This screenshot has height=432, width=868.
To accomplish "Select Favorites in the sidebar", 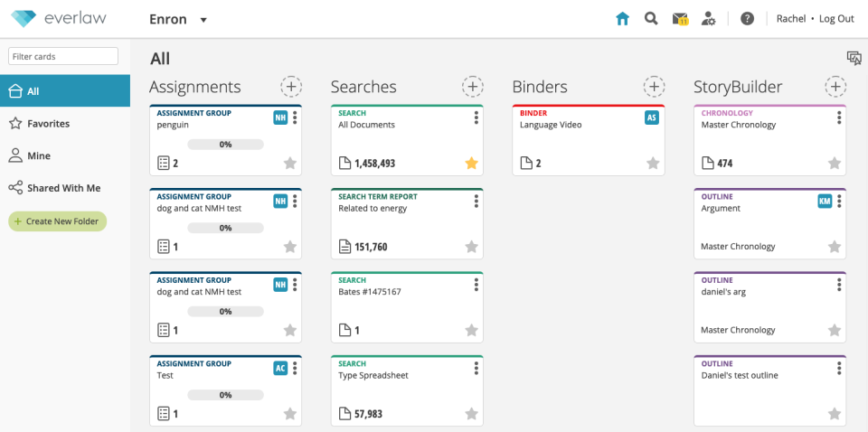I will coord(48,124).
